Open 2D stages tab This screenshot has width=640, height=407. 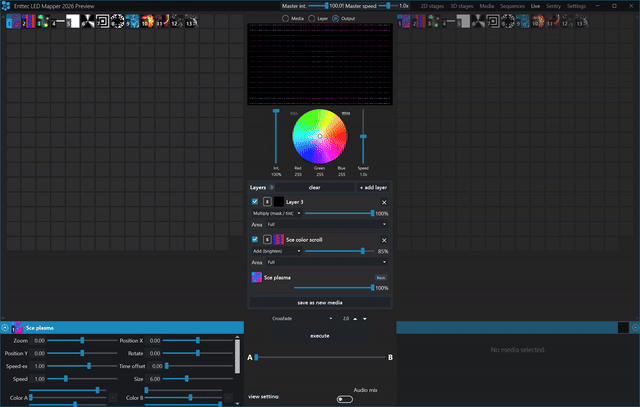click(432, 6)
